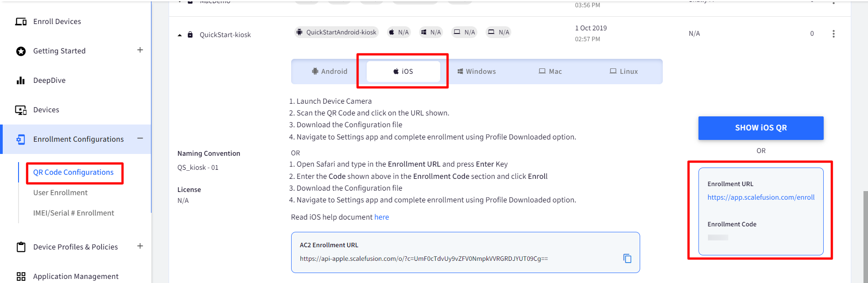868x283 pixels.
Task: Click the QuickStartAndroid-kiosk profile chip
Action: (336, 32)
